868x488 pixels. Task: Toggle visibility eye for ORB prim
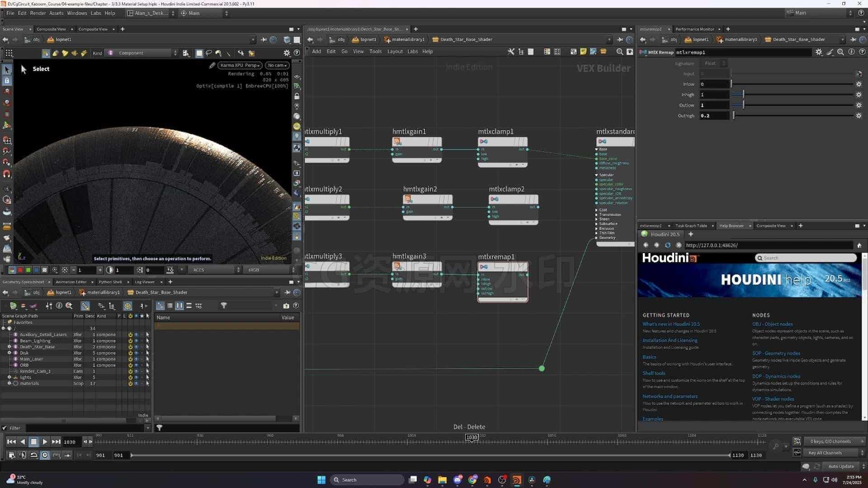point(136,365)
